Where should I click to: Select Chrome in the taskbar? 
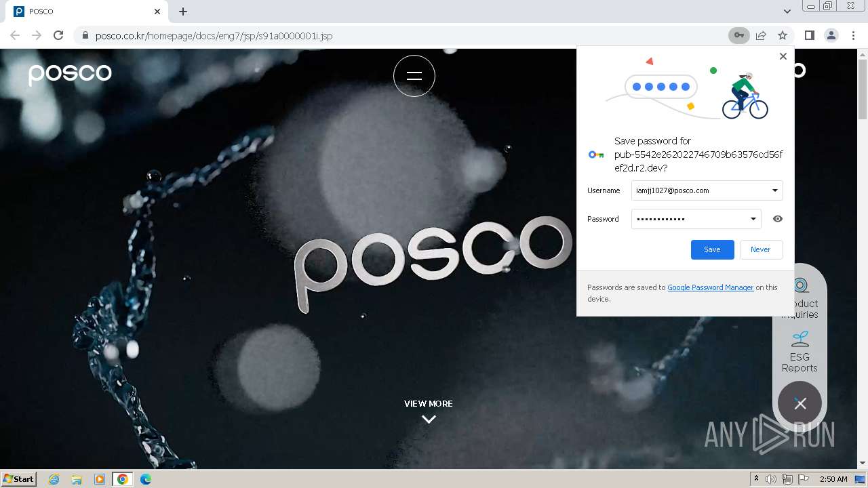[123, 479]
